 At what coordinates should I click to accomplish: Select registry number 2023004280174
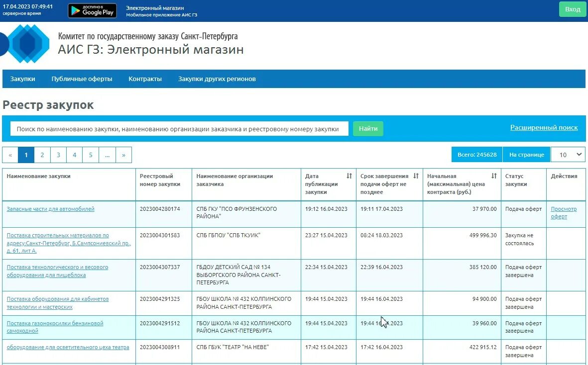(x=160, y=209)
